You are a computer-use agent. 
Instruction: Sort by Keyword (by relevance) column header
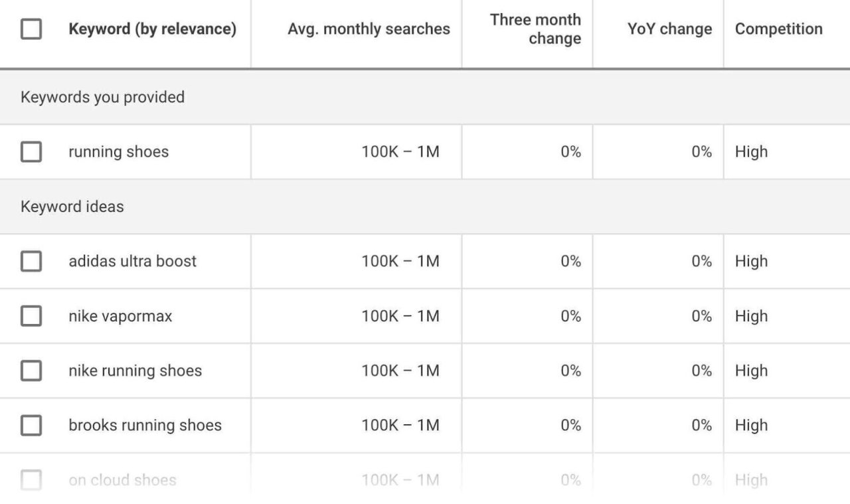152,29
